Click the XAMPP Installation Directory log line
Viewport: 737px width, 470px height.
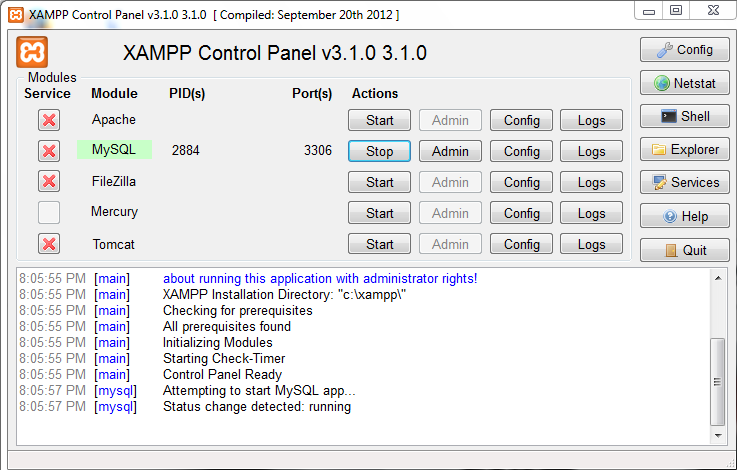point(284,295)
